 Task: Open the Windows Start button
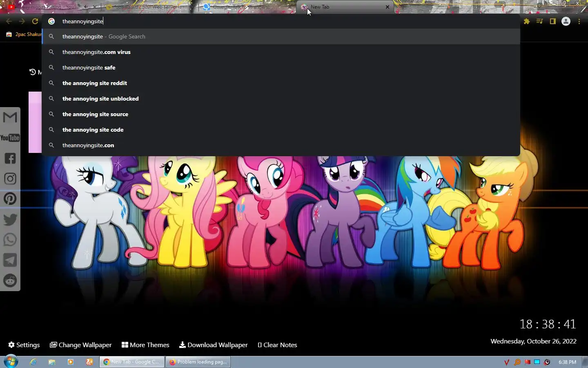tap(11, 362)
